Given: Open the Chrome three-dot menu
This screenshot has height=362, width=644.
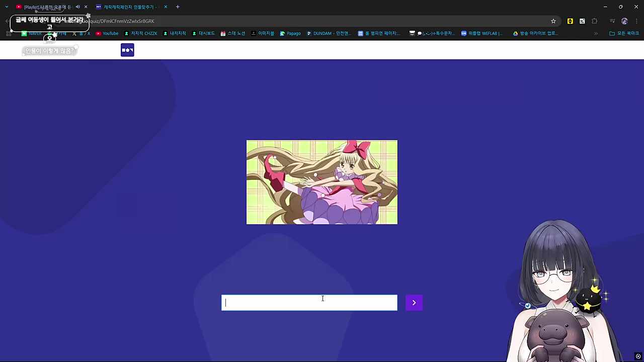Looking at the screenshot, I should pyautogui.click(x=636, y=21).
